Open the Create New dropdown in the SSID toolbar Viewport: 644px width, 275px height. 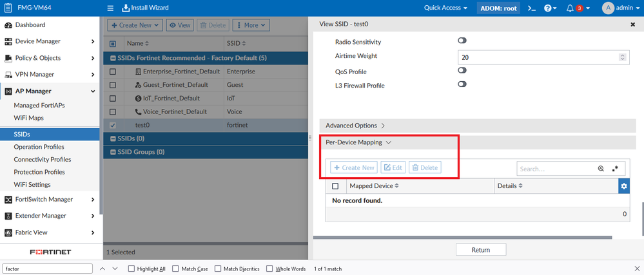click(x=135, y=25)
